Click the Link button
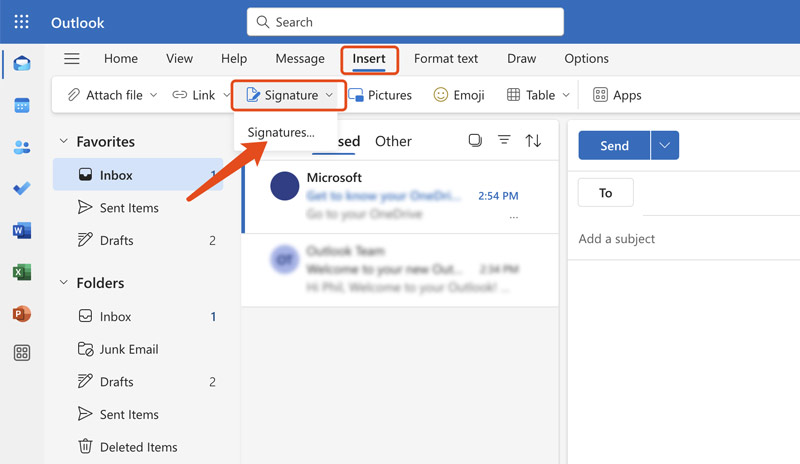The height and width of the screenshot is (464, 800). click(194, 95)
